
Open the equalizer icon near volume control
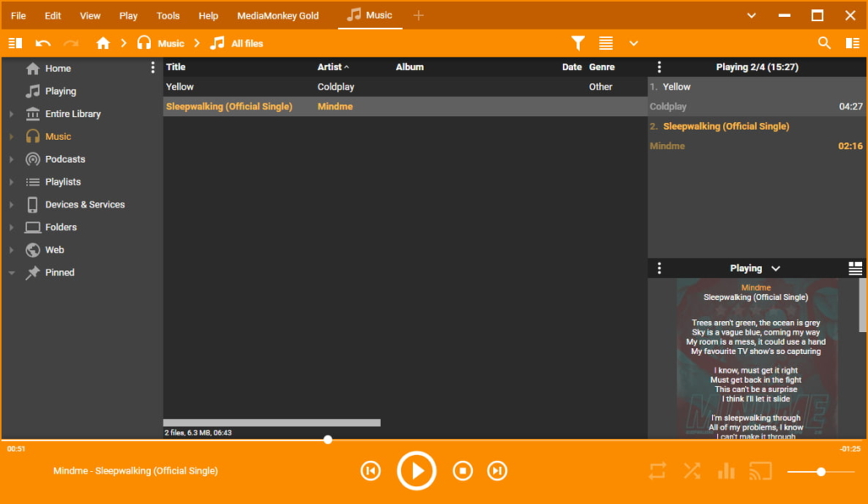pyautogui.click(x=726, y=471)
